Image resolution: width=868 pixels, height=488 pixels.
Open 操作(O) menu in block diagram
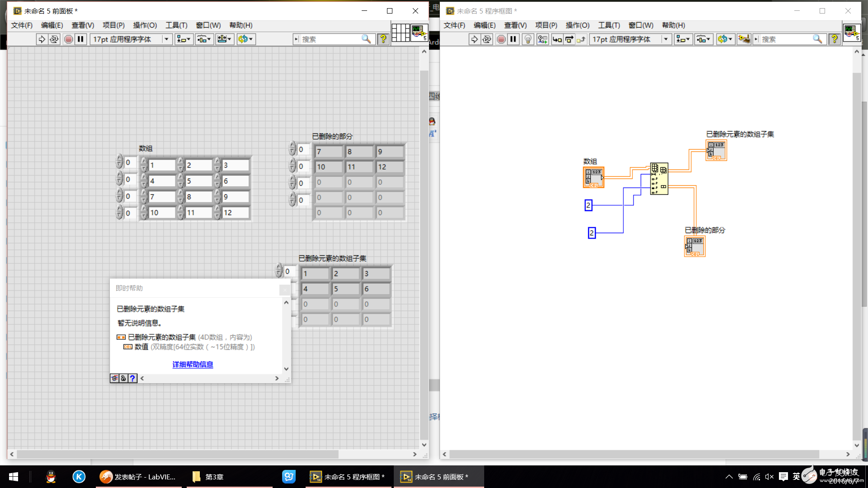578,25
